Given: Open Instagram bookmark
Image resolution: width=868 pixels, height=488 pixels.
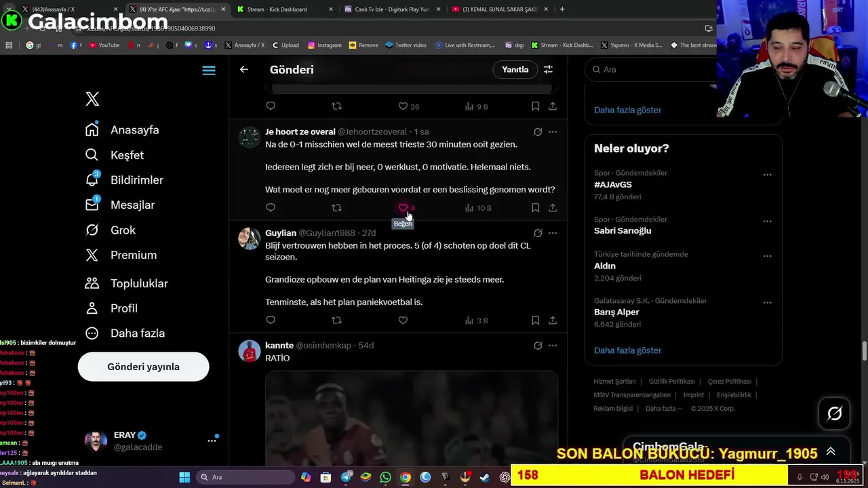Looking at the screenshot, I should pos(325,45).
